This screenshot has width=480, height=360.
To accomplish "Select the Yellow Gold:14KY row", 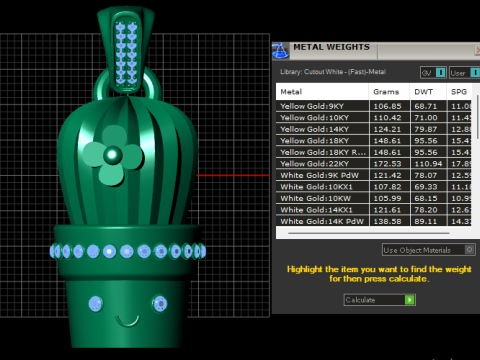I will (373, 129).
